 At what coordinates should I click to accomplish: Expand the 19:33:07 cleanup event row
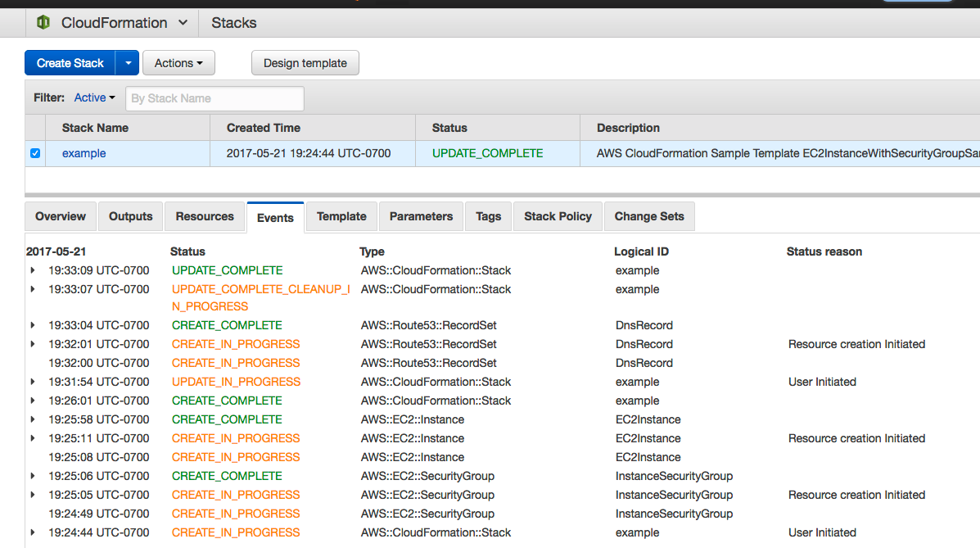33,289
